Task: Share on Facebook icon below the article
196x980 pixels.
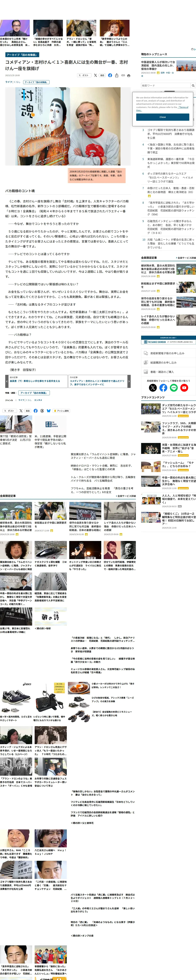Action: point(35,411)
